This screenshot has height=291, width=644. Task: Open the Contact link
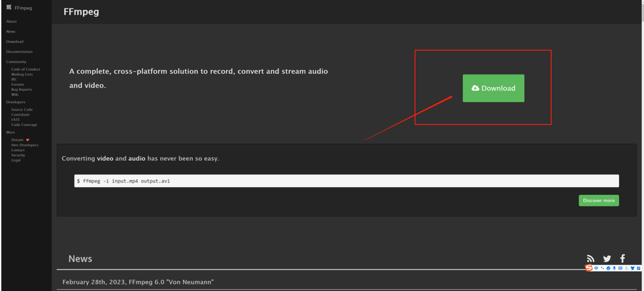[x=18, y=150]
